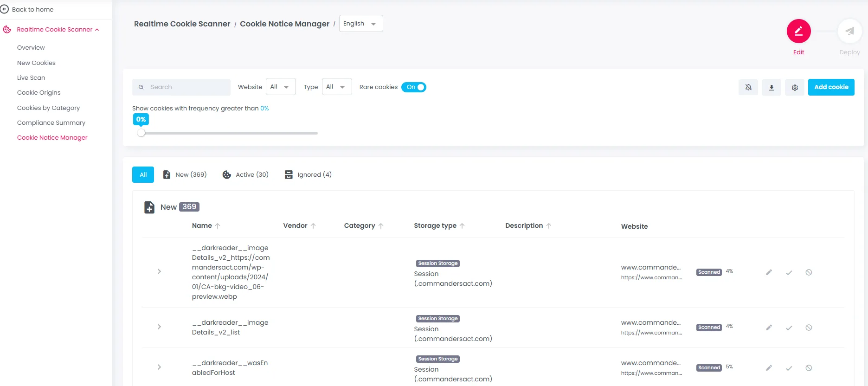The width and height of the screenshot is (868, 386).
Task: Open the English language dropdown
Action: [x=361, y=24]
